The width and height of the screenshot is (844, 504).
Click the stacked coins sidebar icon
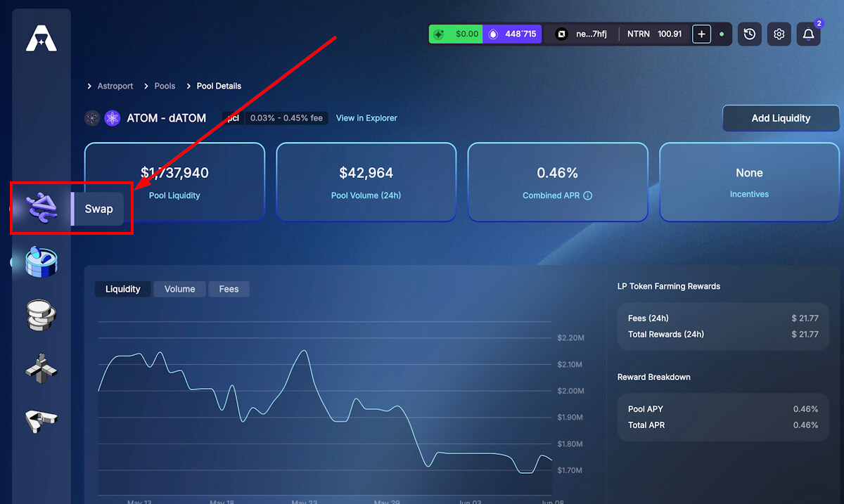41,315
